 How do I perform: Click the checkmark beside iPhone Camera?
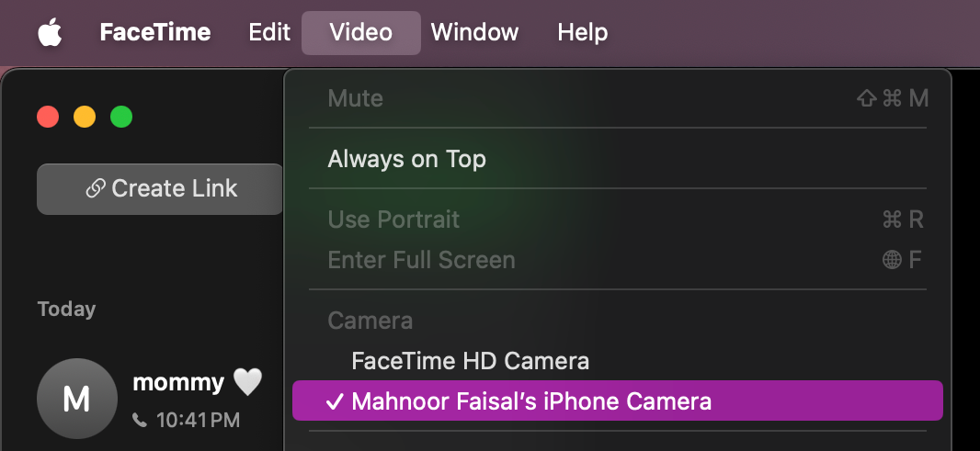point(335,401)
